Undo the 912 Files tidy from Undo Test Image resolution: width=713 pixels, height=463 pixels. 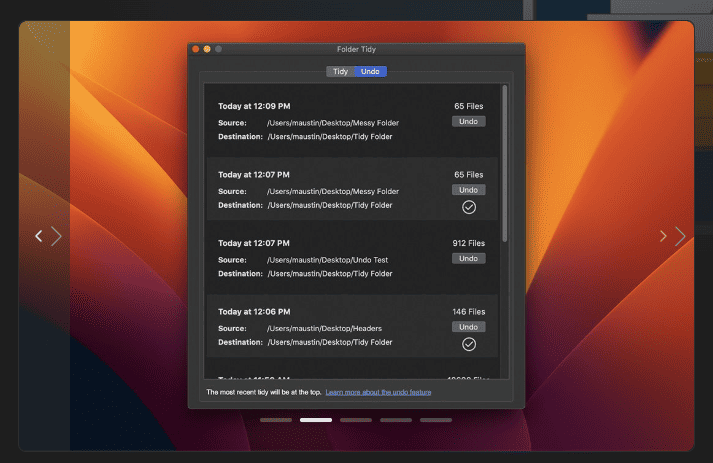point(468,258)
